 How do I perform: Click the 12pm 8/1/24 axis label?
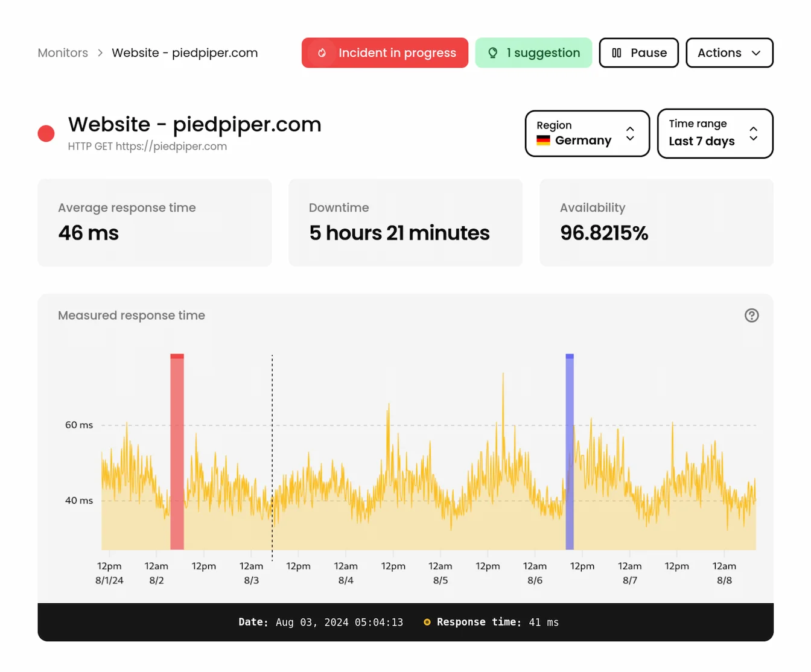[x=109, y=573]
